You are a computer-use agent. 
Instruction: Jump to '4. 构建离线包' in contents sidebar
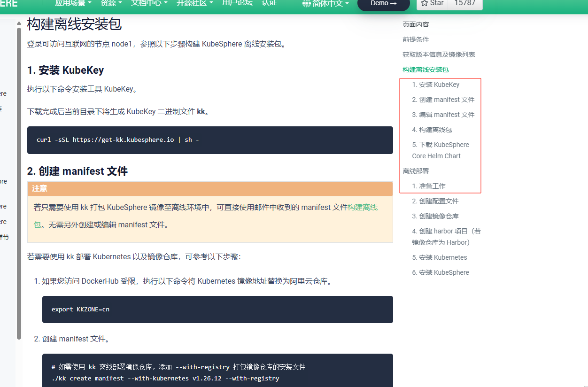[x=432, y=130]
